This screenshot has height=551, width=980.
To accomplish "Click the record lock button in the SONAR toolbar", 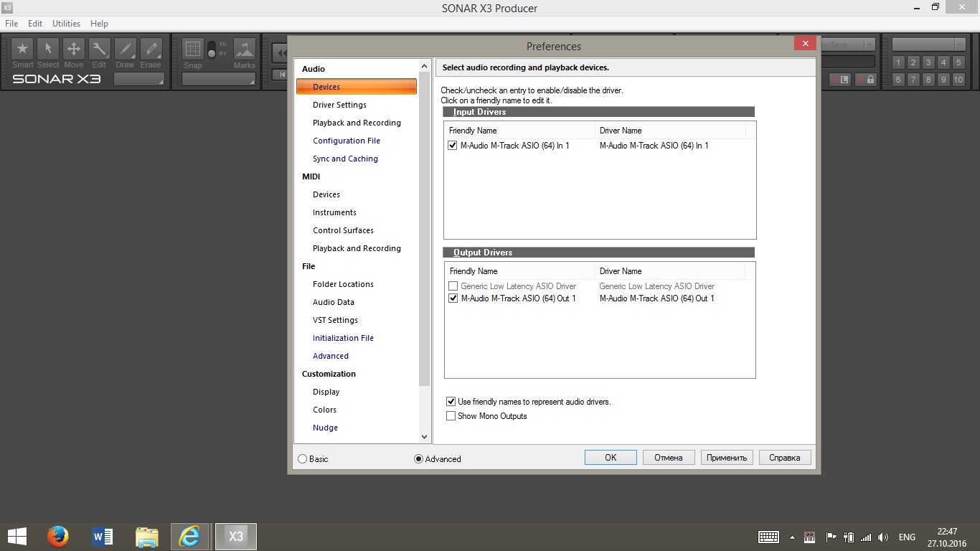I will 864,80.
